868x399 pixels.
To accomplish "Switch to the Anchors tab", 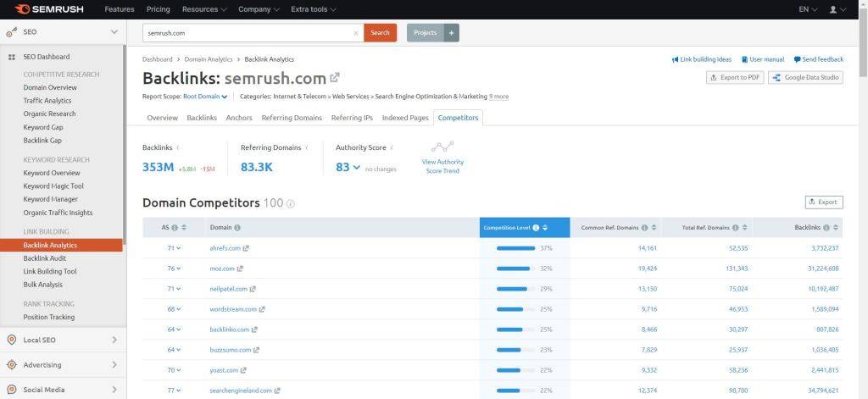I will pyautogui.click(x=239, y=118).
